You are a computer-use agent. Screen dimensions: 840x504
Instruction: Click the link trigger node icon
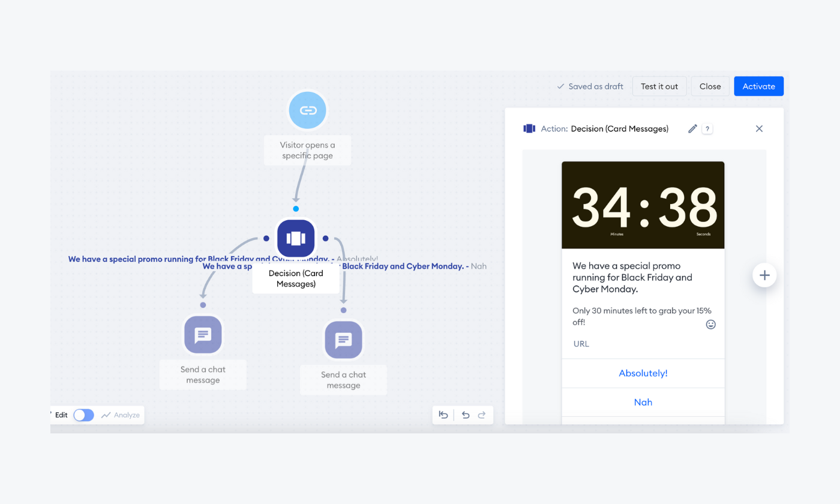point(308,110)
